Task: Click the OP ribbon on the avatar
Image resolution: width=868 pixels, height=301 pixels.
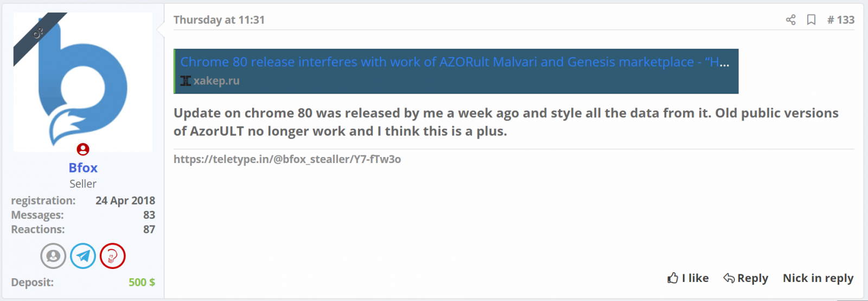Action: coord(38,34)
